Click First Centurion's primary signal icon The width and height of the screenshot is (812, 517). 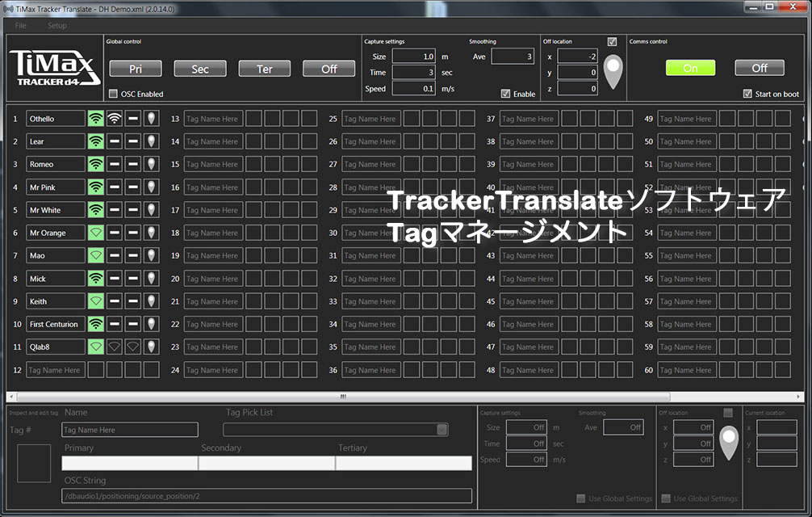pos(96,324)
